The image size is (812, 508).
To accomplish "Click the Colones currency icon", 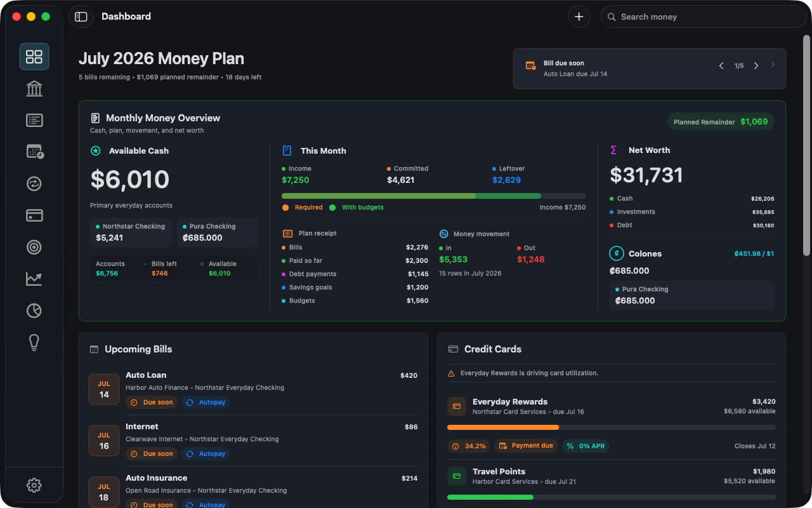I will [616, 253].
